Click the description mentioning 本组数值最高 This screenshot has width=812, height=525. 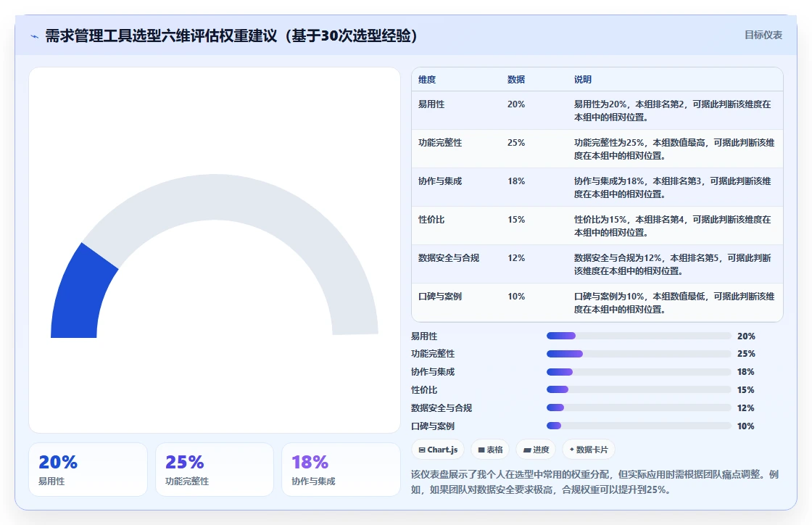pos(674,149)
